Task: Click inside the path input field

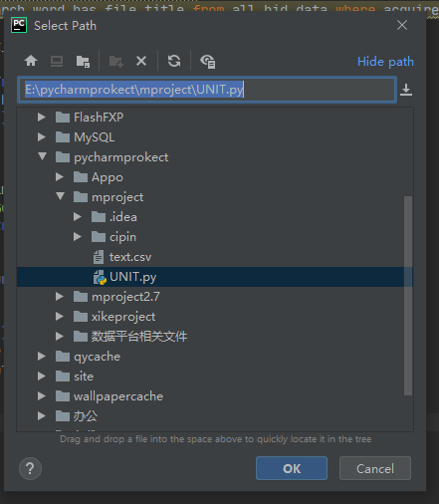Action: [207, 90]
